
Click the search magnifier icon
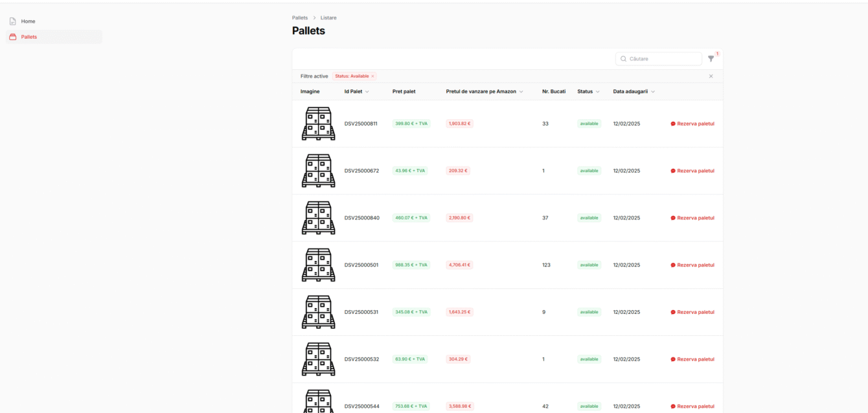click(623, 59)
